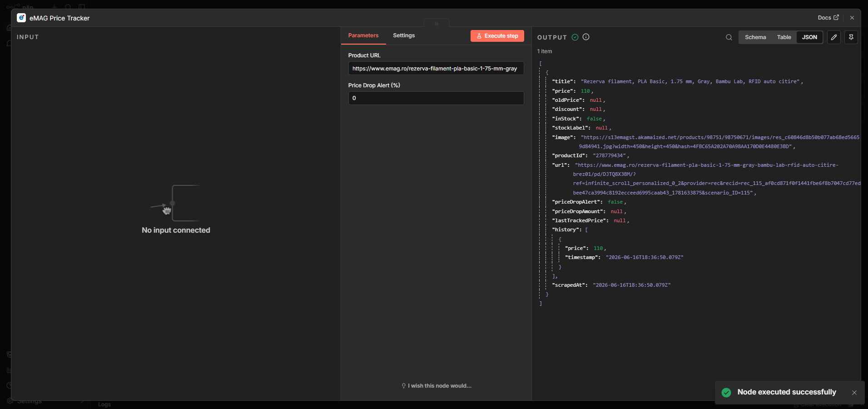
Task: Click the no-input connection illustration
Action: (175, 203)
